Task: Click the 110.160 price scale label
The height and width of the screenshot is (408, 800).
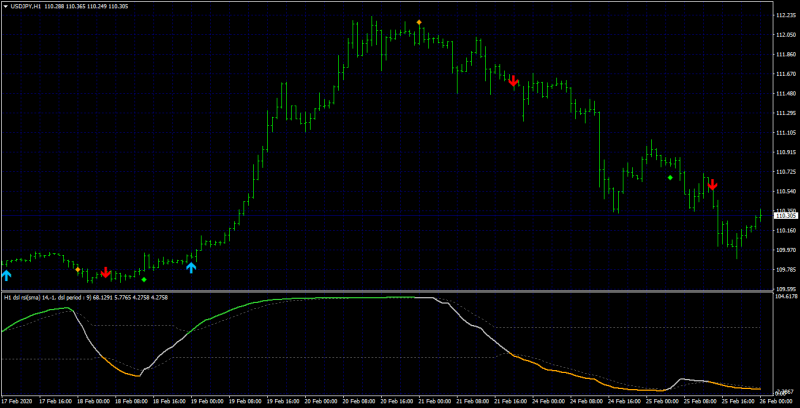Action: pos(786,231)
